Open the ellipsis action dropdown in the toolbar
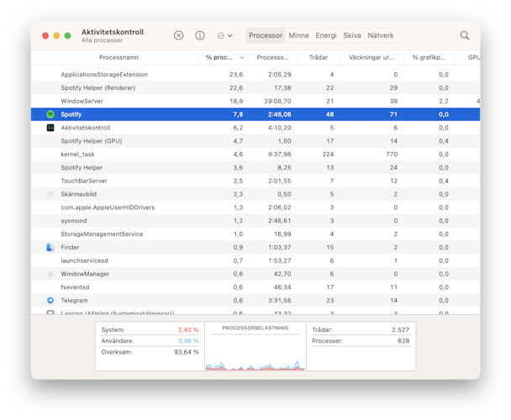Screen dimensions: 511x420 (x=224, y=35)
